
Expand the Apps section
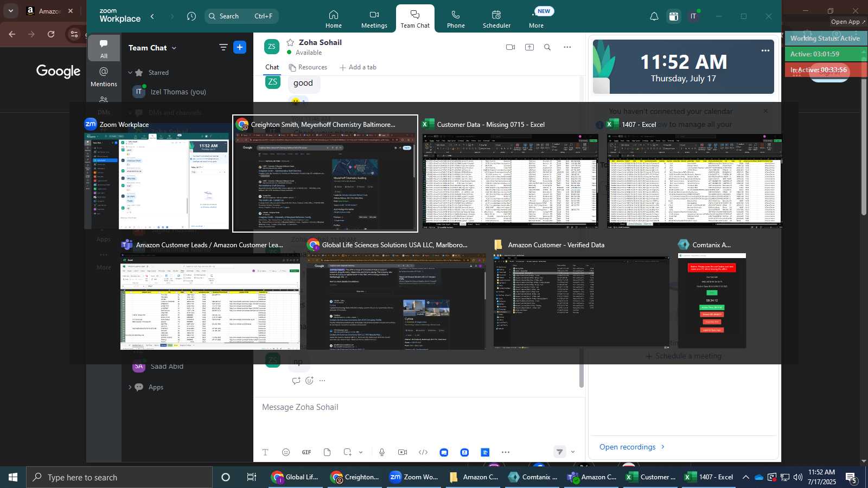click(x=130, y=387)
